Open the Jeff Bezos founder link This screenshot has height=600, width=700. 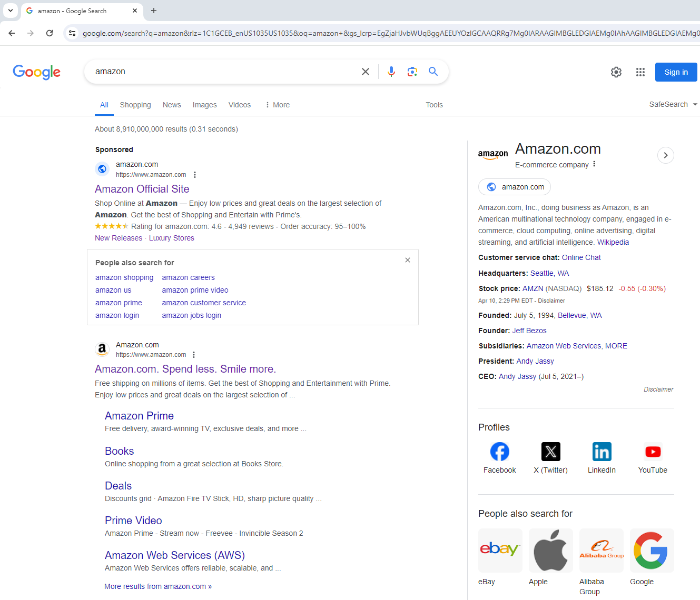pos(529,331)
